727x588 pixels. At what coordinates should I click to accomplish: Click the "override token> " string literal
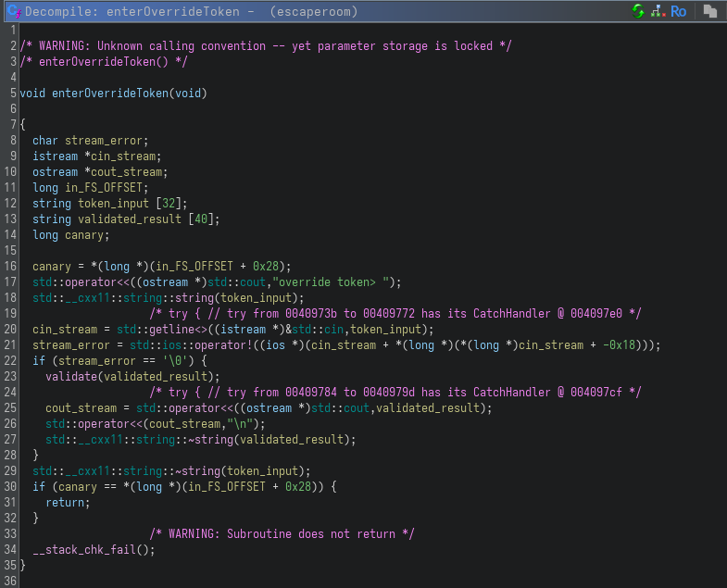tap(330, 281)
